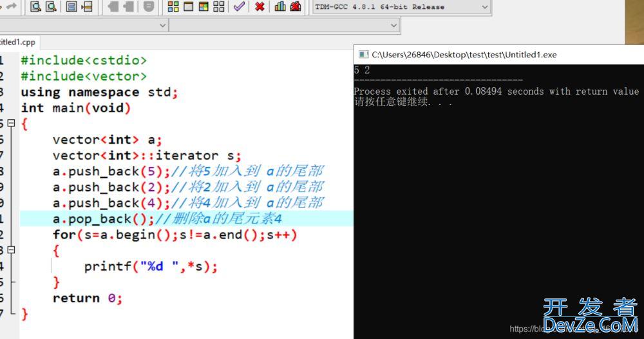
Task: Click the console window icon beside the Untitled1.exe path
Action: pyautogui.click(x=363, y=55)
